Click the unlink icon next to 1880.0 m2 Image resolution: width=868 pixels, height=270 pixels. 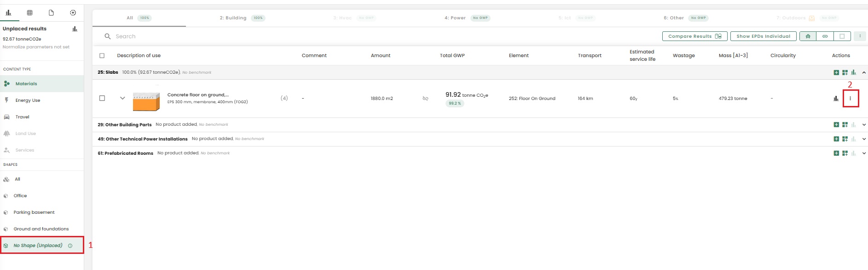click(x=425, y=99)
